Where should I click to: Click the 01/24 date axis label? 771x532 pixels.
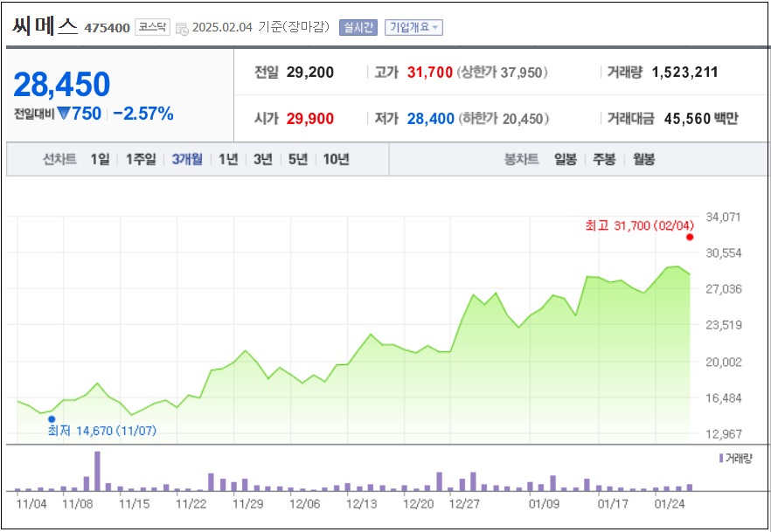(670, 503)
